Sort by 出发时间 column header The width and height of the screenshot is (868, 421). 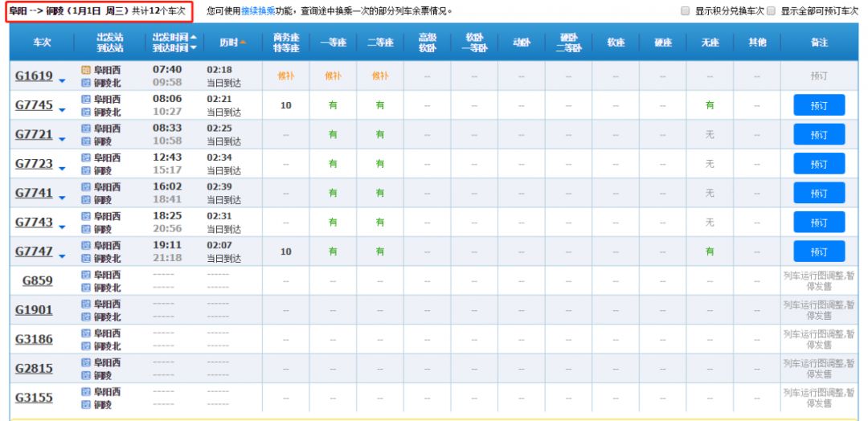(x=174, y=36)
